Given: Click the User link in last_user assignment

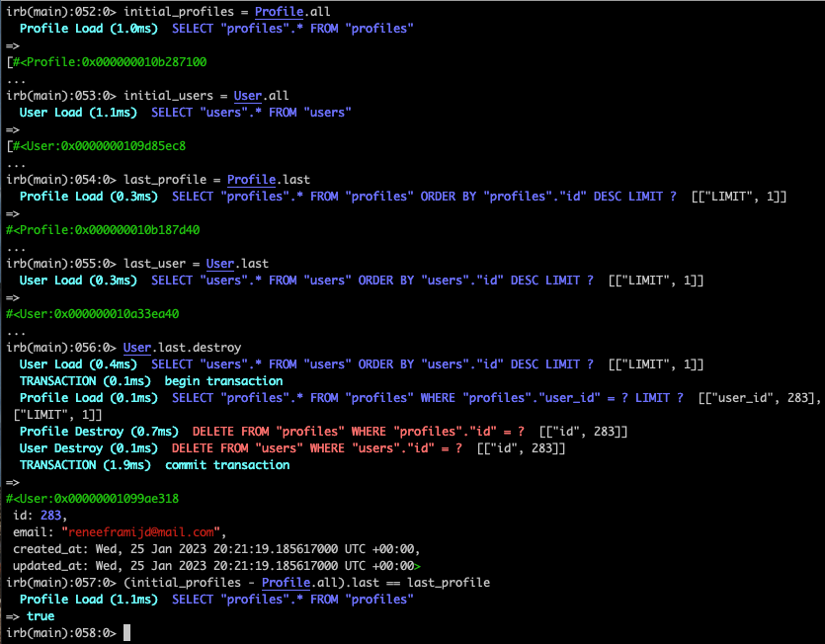Looking at the screenshot, I should 219,263.
